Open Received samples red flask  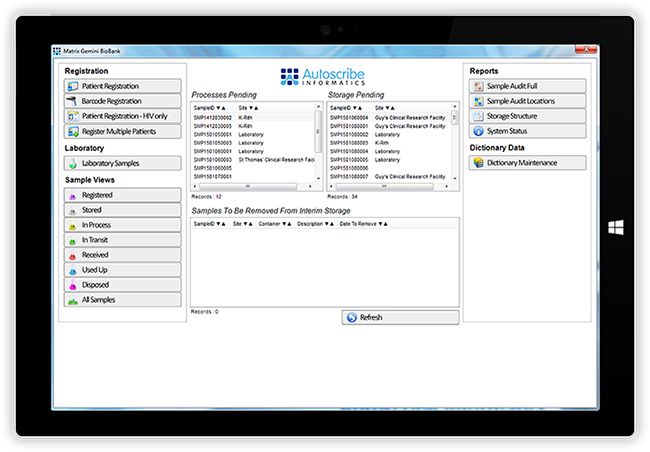coord(73,255)
